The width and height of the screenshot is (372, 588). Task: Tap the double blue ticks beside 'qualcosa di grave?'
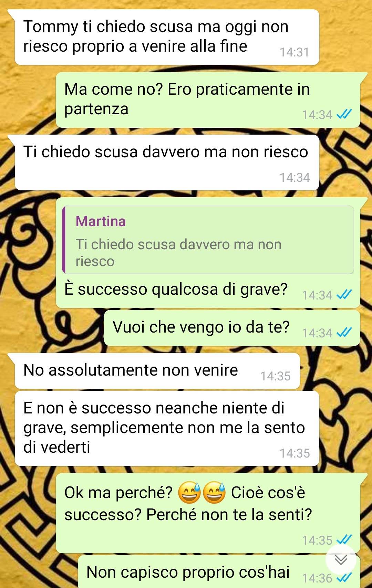[x=344, y=294]
